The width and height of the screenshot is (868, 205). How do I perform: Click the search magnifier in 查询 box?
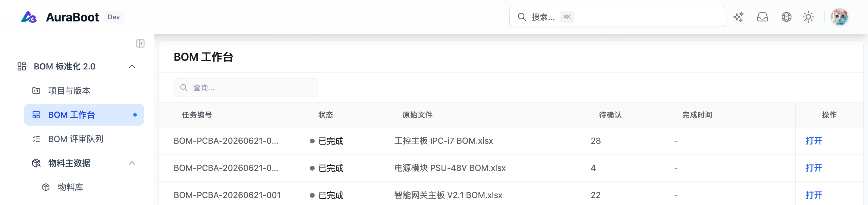(x=184, y=88)
